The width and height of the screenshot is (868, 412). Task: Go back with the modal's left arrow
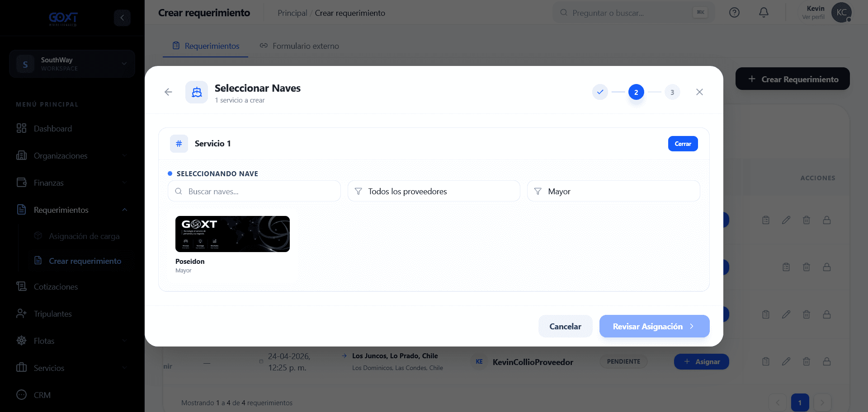[168, 92]
